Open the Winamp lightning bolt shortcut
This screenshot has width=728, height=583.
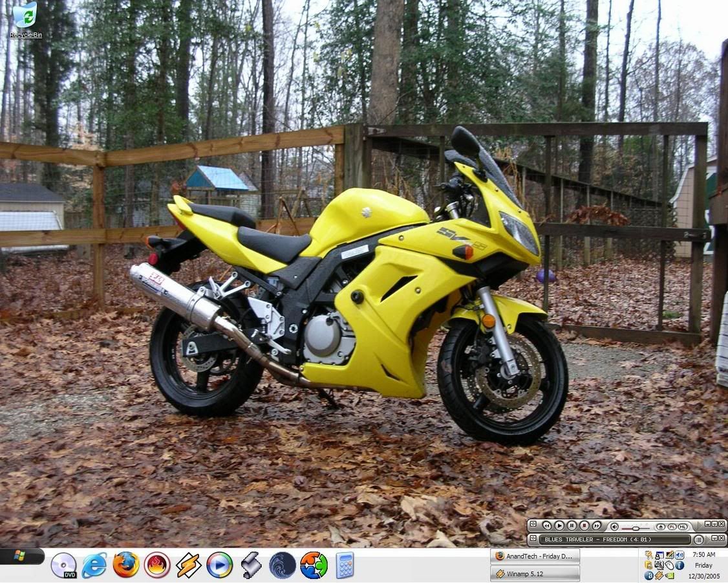click(188, 565)
